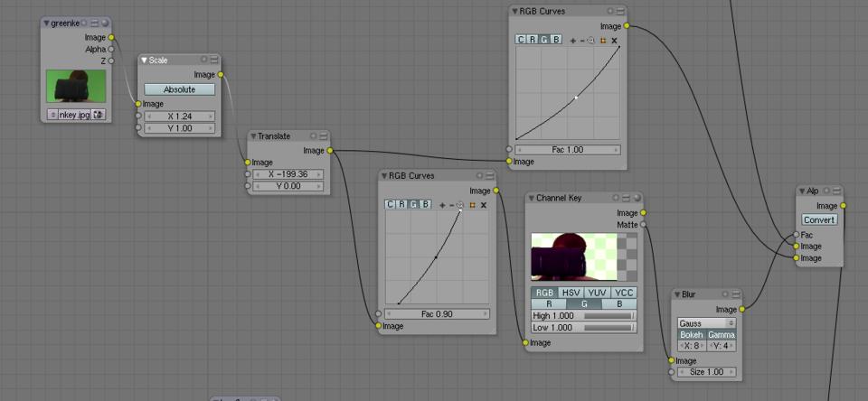
Task: Delete curve point with X on lower RGB Curves
Action: pos(484,205)
